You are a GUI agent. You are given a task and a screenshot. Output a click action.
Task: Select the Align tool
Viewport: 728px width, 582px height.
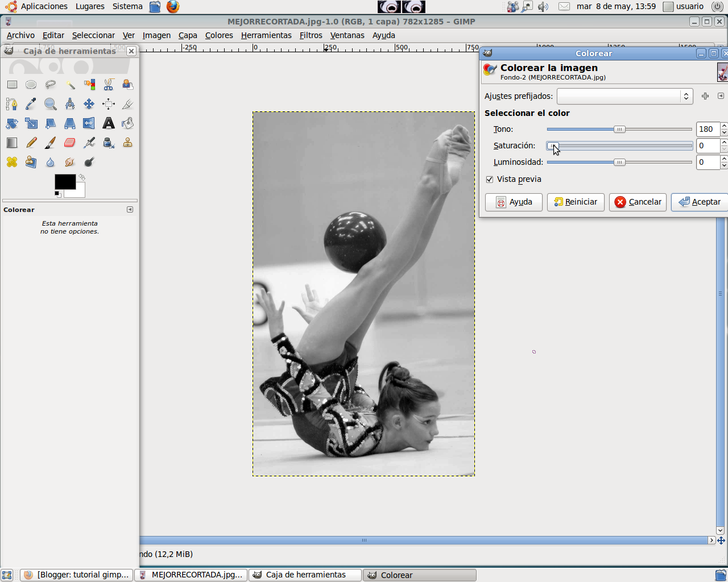(109, 104)
